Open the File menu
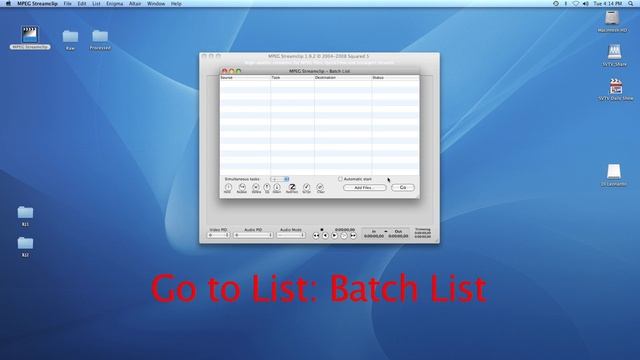 67,4
